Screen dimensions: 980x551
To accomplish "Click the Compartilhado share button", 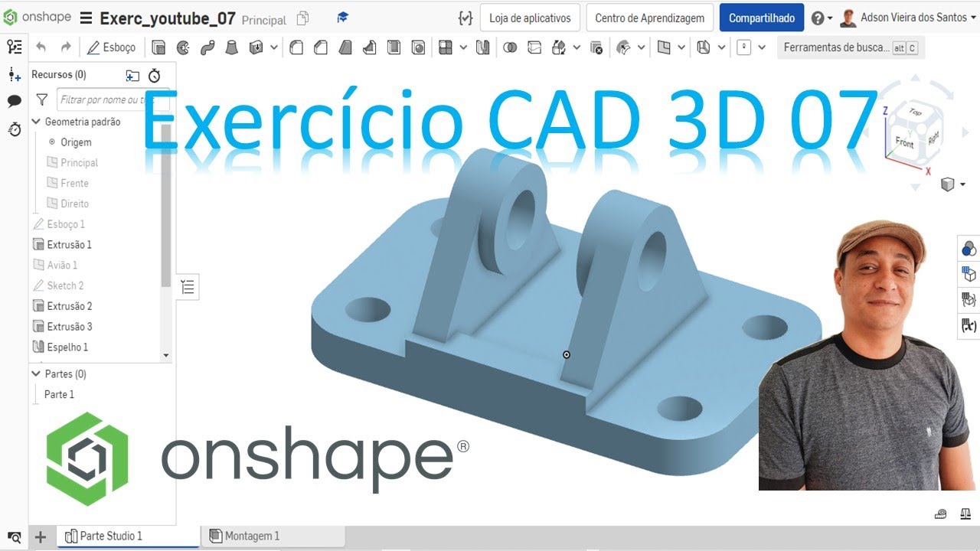I will 761,18.
